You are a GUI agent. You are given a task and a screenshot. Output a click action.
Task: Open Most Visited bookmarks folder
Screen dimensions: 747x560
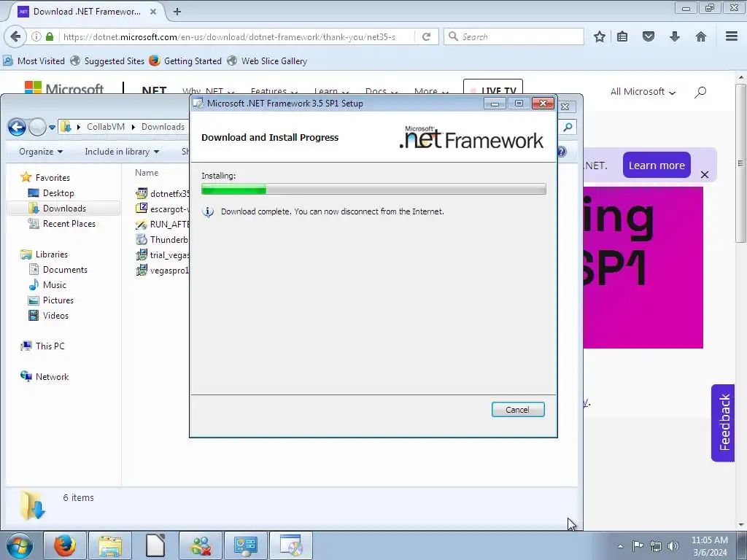pos(34,61)
